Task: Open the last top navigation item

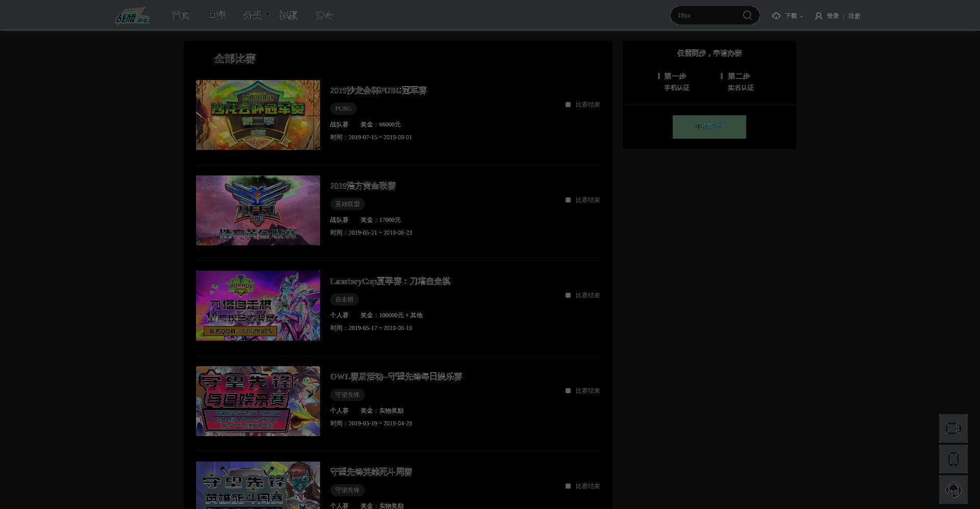Action: [325, 15]
